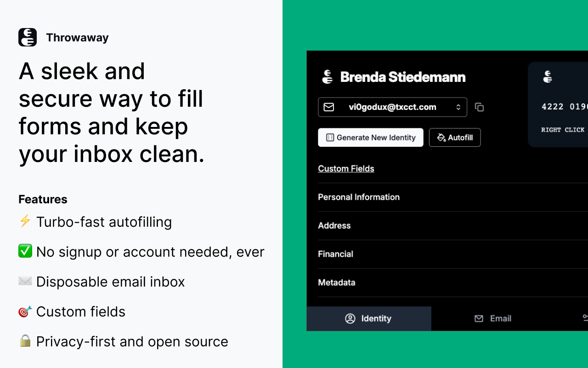The width and height of the screenshot is (588, 368).
Task: Expand the Metadata section
Action: (x=337, y=282)
